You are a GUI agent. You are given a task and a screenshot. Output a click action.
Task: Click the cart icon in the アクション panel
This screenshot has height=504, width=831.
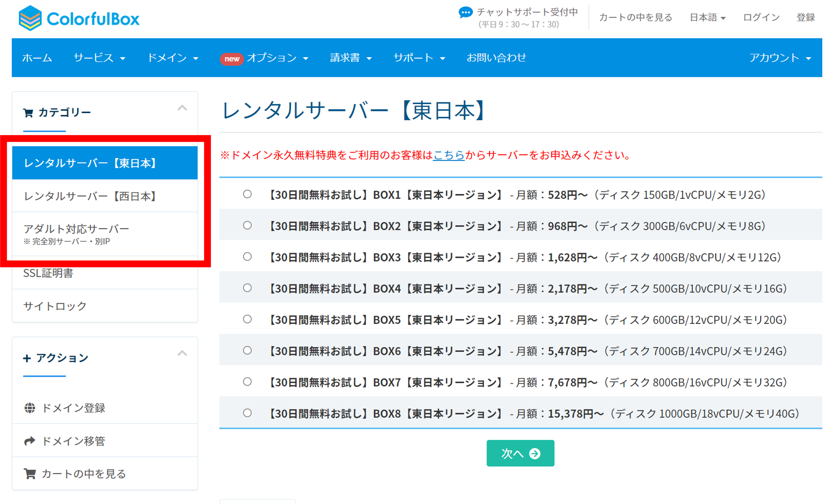coord(30,474)
